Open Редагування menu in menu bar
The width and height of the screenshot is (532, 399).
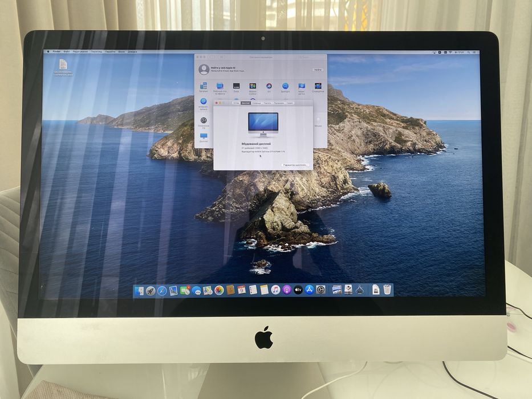[80, 51]
